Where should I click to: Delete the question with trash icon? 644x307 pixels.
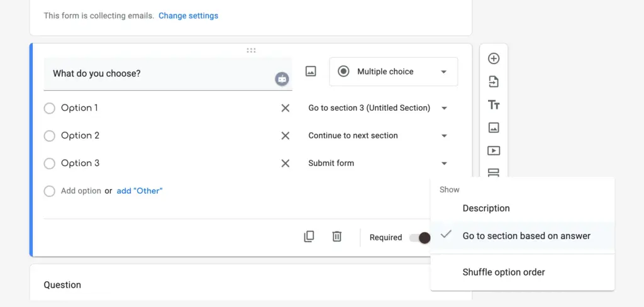(x=337, y=237)
